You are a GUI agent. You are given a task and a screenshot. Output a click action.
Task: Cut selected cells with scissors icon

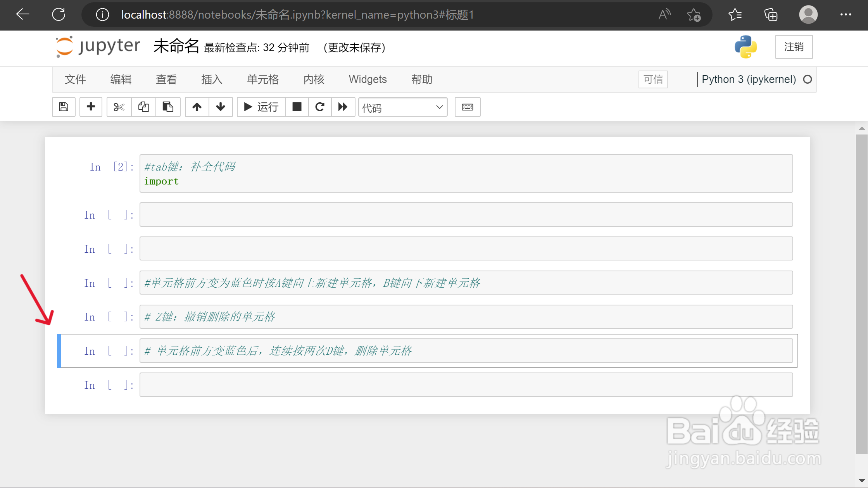pos(119,107)
